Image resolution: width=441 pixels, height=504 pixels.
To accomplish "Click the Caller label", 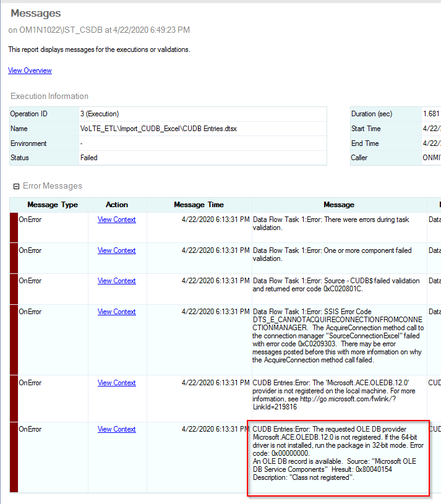I will [359, 158].
